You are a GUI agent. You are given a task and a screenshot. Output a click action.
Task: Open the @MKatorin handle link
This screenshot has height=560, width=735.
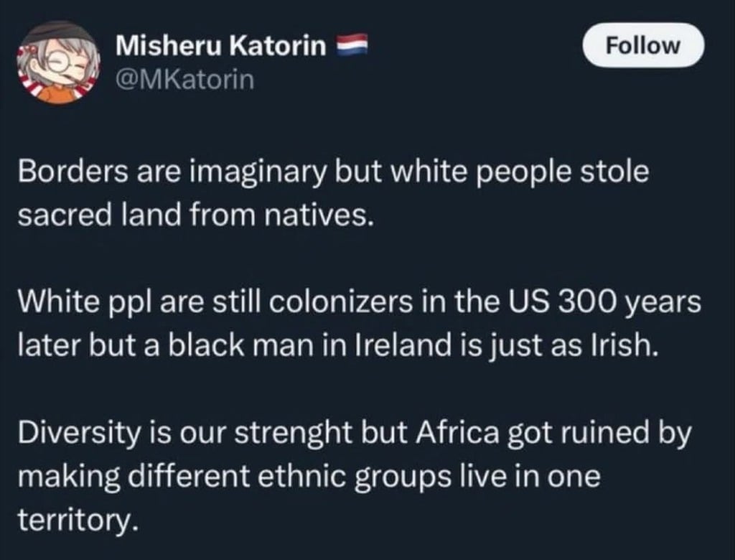(x=185, y=78)
